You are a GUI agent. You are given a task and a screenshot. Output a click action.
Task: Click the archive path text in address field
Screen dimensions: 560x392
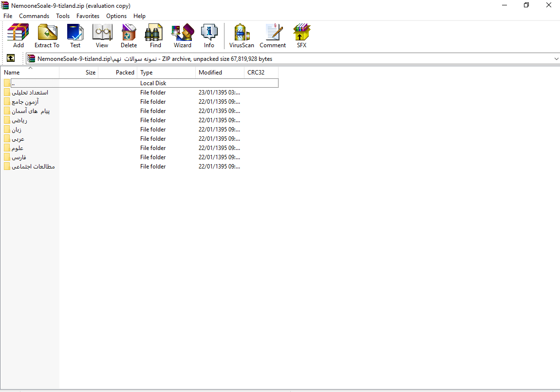click(x=155, y=59)
